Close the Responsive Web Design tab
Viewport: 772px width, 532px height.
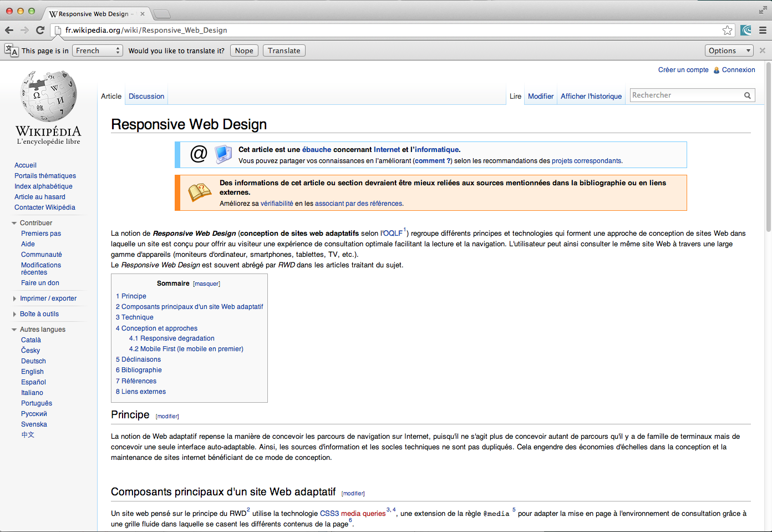[x=143, y=14]
